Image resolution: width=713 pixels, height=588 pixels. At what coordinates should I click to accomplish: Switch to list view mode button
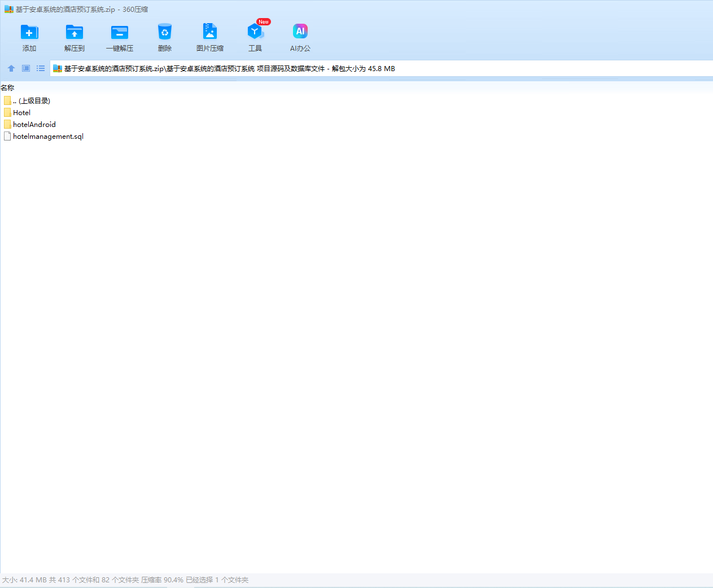[x=41, y=68]
